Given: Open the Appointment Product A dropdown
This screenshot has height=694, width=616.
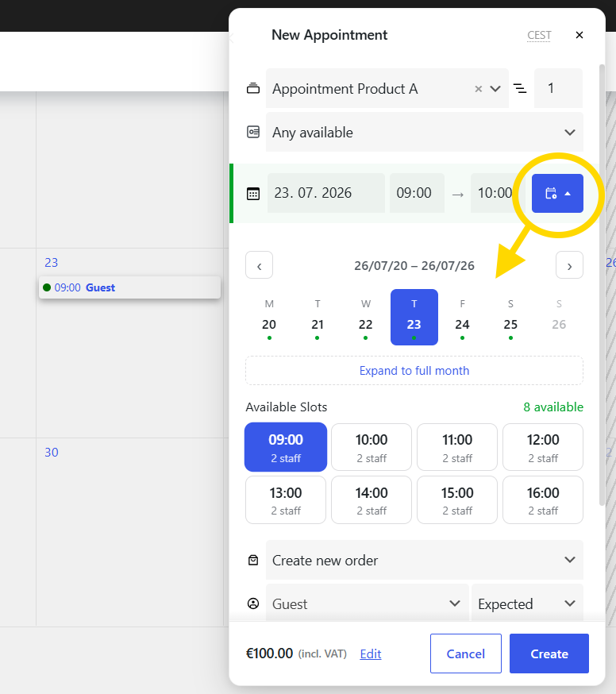Looking at the screenshot, I should [x=495, y=89].
